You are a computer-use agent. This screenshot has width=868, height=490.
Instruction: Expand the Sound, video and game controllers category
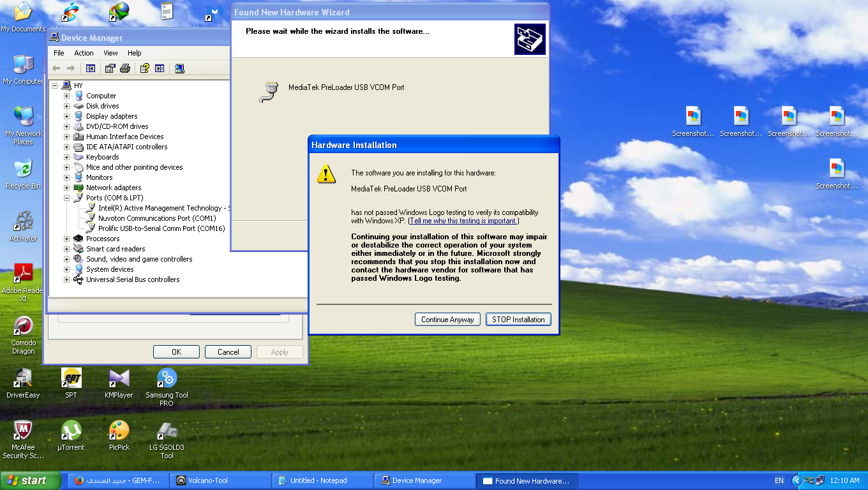66,259
